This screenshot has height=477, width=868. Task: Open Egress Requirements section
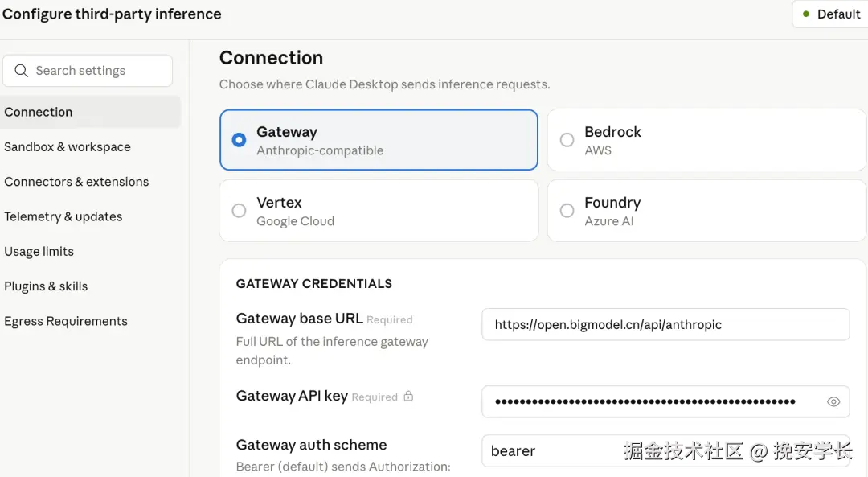[66, 321]
